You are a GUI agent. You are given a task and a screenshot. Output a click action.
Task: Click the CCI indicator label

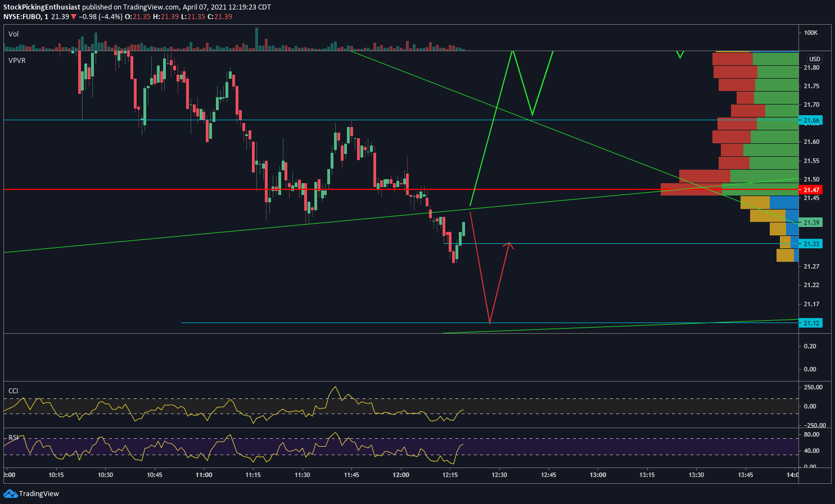click(x=13, y=391)
